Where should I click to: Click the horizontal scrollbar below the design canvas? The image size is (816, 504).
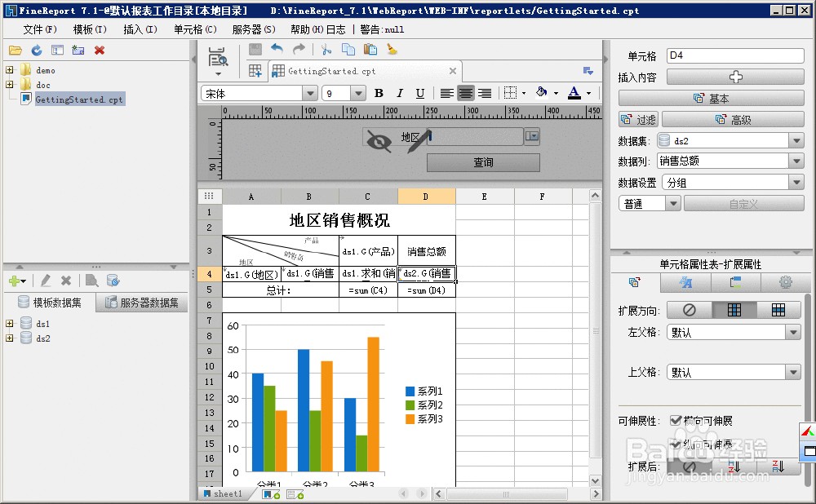[506, 493]
